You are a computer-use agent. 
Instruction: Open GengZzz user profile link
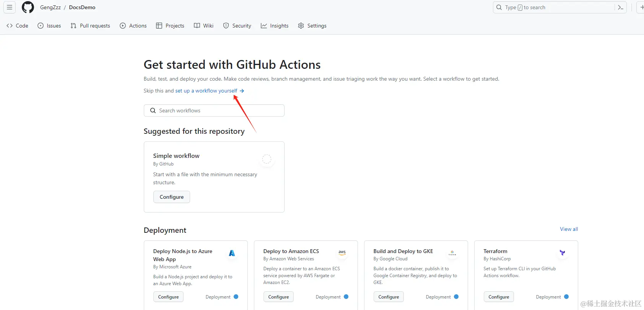[50, 7]
